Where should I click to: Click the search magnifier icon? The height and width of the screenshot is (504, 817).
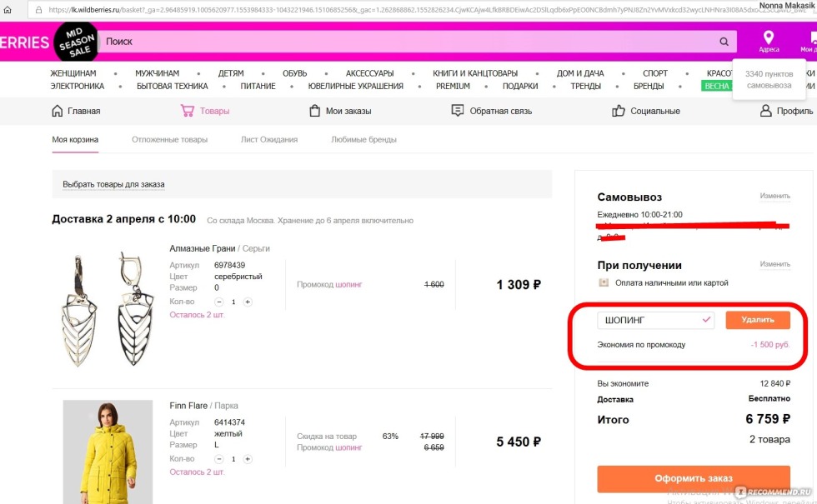coord(724,42)
